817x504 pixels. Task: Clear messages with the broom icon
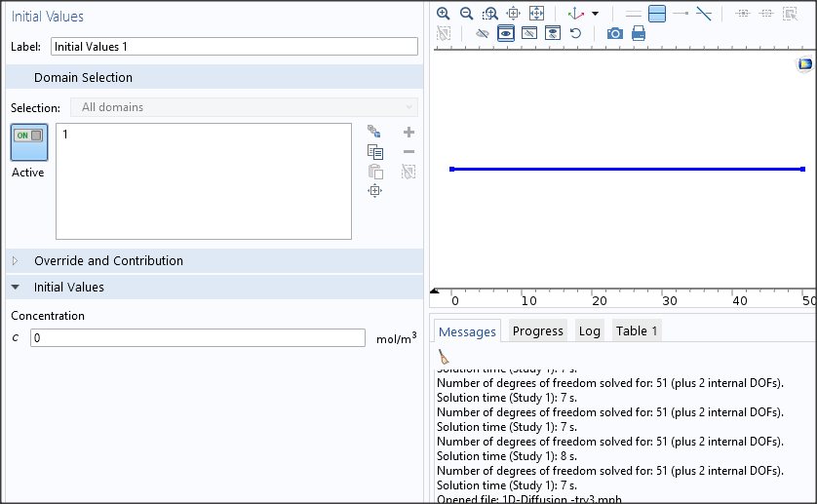(444, 357)
